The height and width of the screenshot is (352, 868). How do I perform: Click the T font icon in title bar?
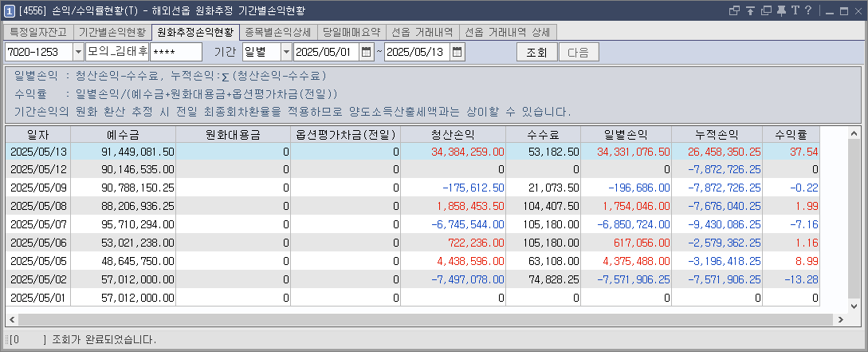pos(795,10)
